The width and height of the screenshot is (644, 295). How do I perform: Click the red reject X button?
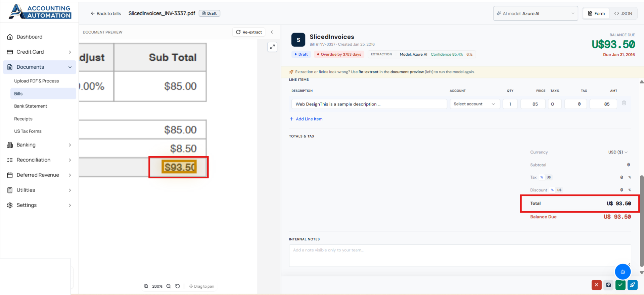tap(596, 285)
